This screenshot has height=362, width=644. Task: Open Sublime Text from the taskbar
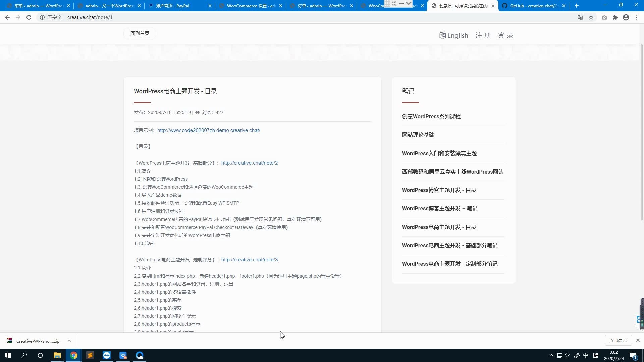[90, 355]
